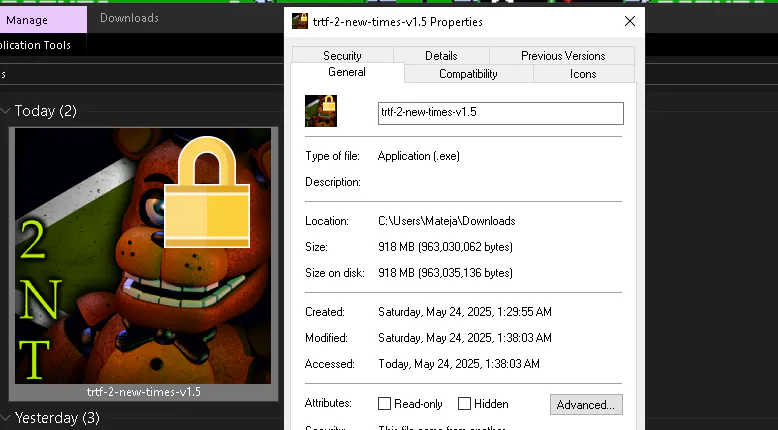Image resolution: width=778 pixels, height=430 pixels.
Task: Collapse the Yesterday (3) group
Action: [5, 418]
